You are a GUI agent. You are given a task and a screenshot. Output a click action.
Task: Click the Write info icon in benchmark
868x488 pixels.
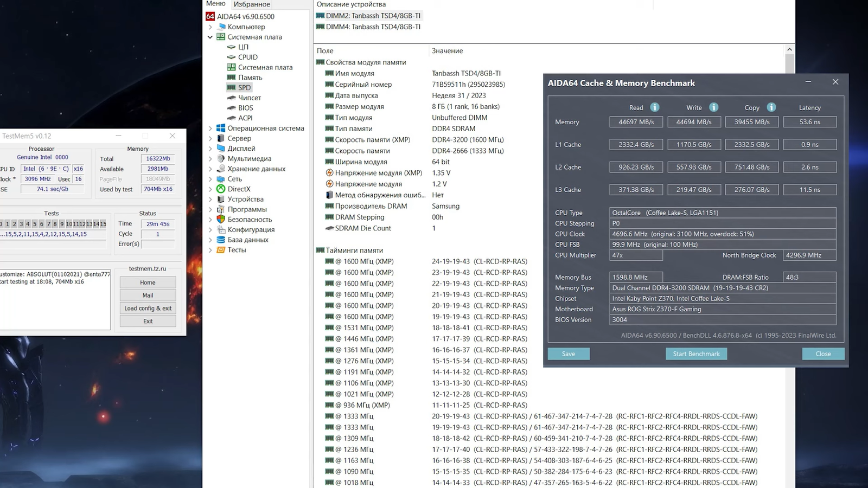pos(714,107)
